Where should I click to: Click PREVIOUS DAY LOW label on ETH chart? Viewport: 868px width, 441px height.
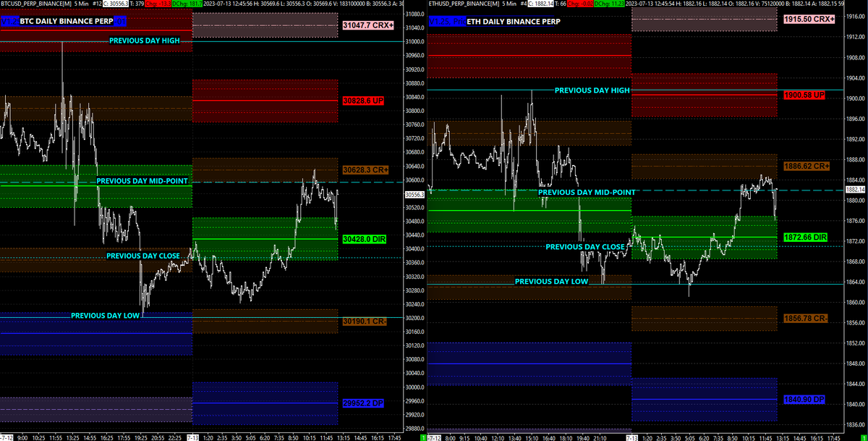coord(551,281)
